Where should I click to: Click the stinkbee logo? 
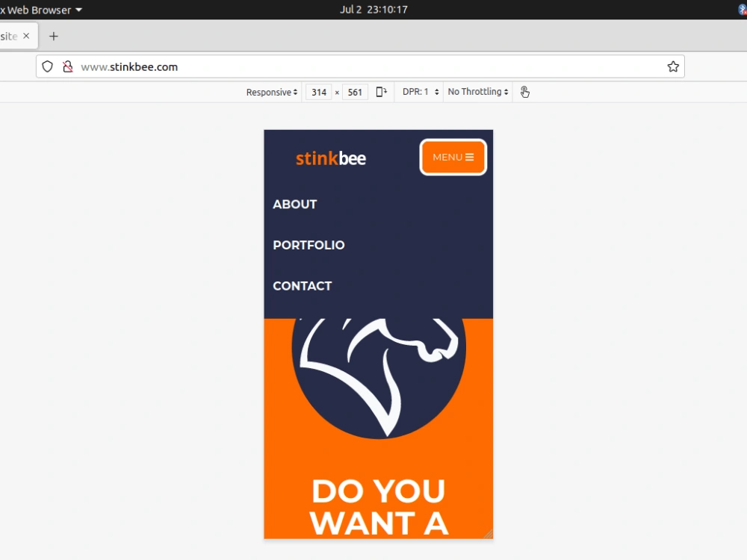click(331, 158)
